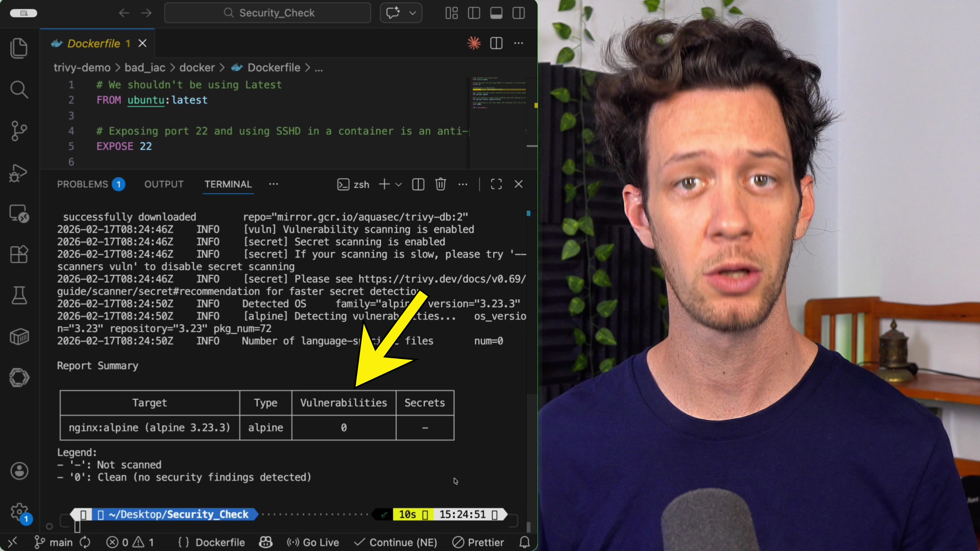
Task: Click the Security_Check command center search
Action: point(268,13)
